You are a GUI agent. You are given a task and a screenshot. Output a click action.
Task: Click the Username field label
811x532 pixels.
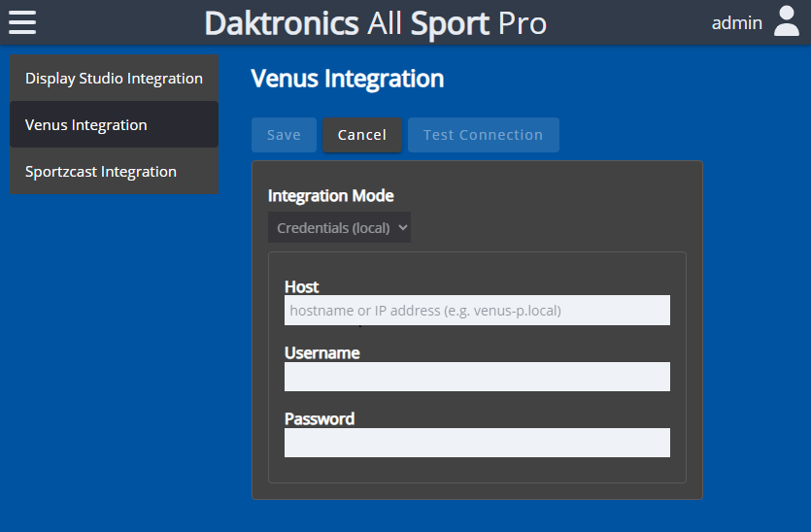click(x=322, y=352)
